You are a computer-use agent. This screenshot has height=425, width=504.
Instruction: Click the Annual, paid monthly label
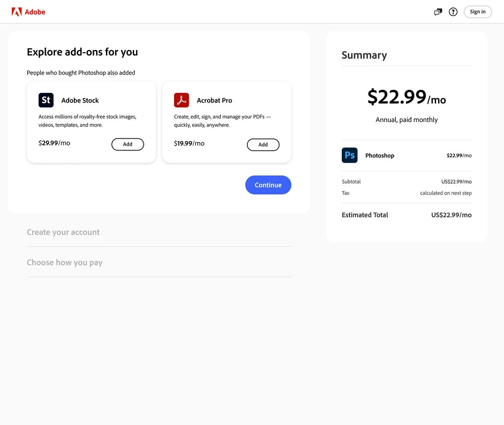click(x=406, y=120)
